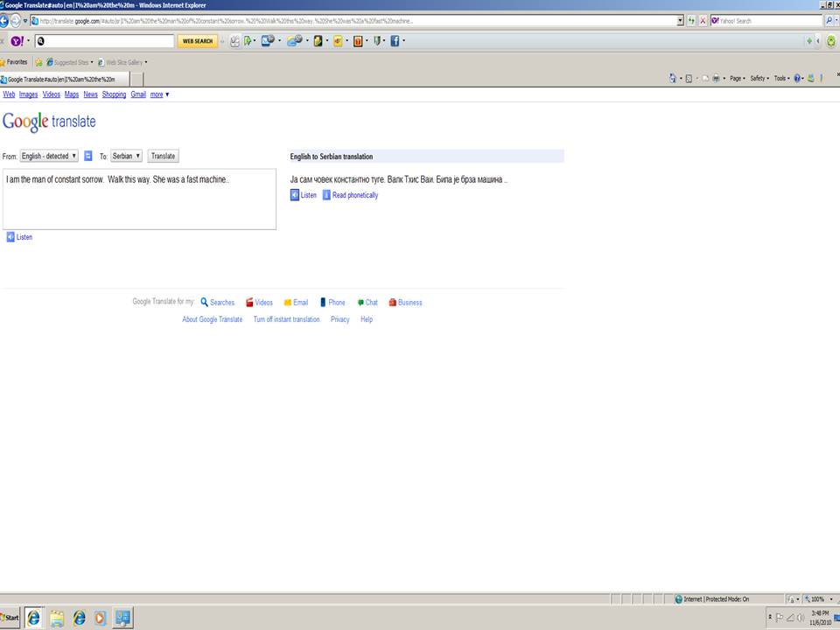840x630 pixels.
Task: Click the Help link in footer
Action: [367, 319]
